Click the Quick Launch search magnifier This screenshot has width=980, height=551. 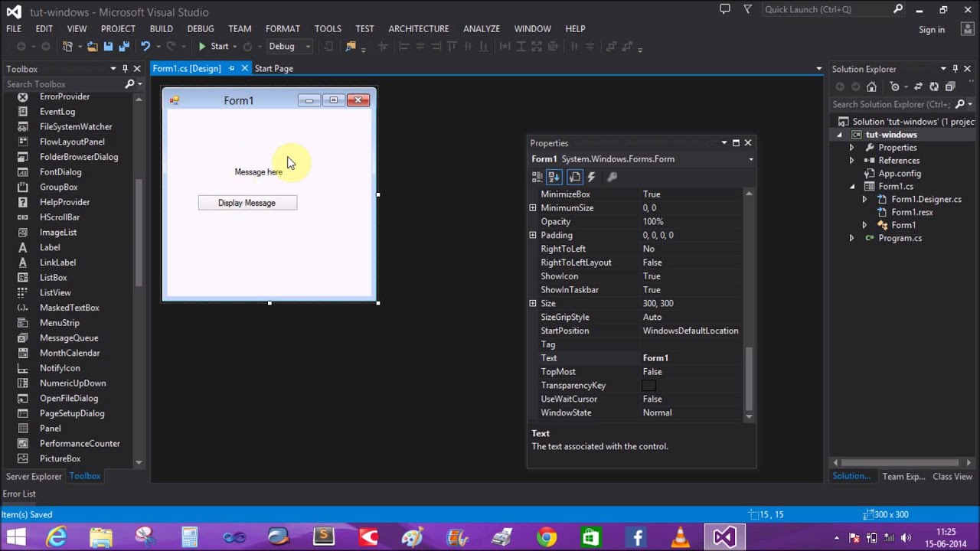click(x=898, y=9)
